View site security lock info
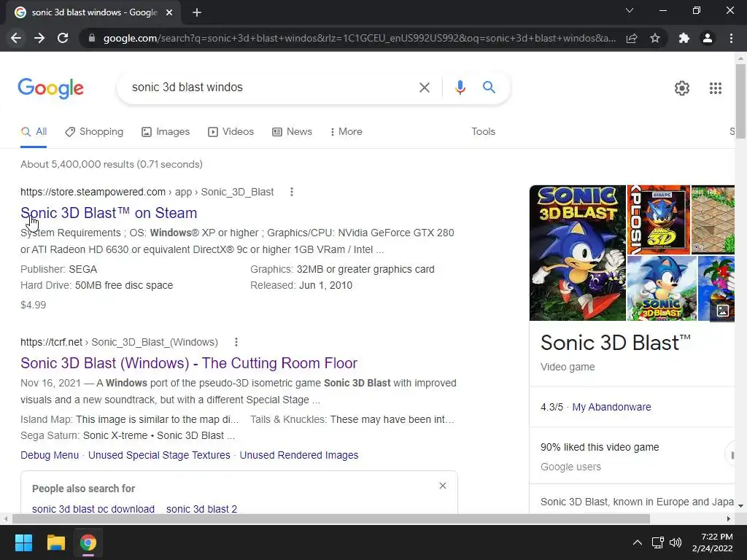 (x=92, y=38)
